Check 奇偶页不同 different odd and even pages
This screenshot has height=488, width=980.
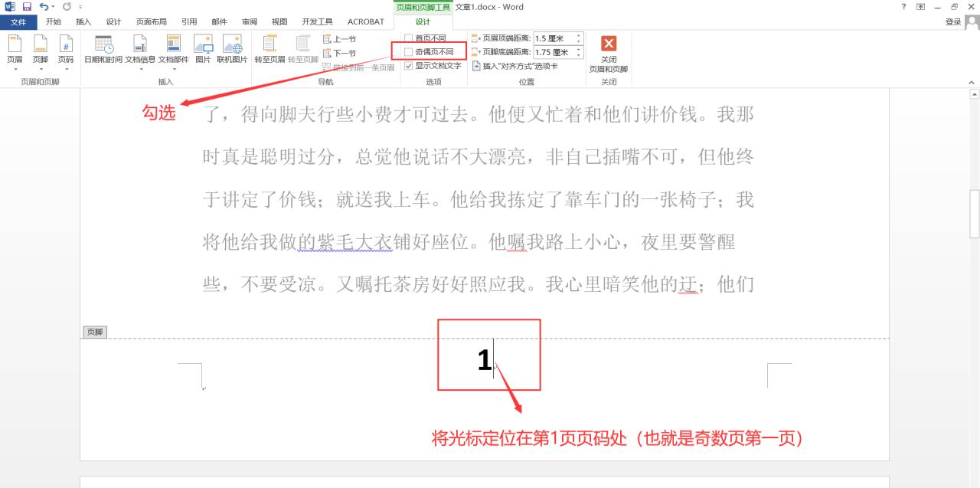[408, 52]
